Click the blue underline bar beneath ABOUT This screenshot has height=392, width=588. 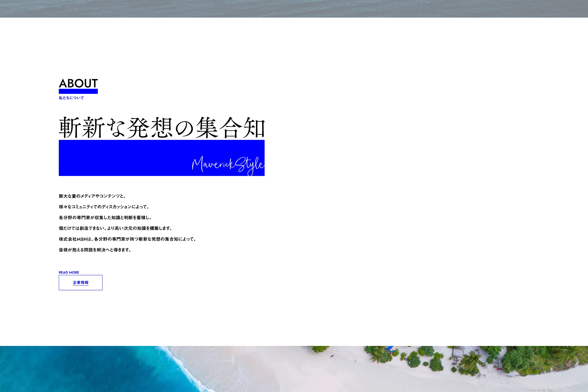[x=78, y=91]
